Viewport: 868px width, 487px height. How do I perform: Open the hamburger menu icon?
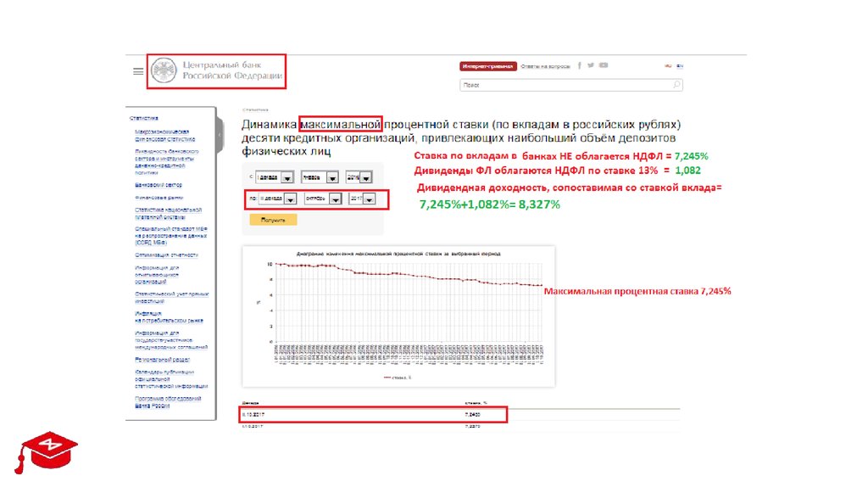pos(138,72)
